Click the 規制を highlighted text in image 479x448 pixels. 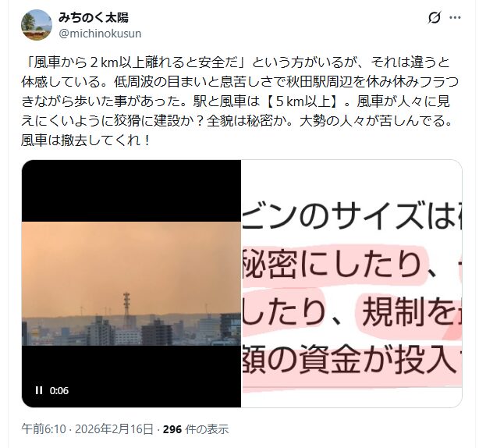(411, 311)
